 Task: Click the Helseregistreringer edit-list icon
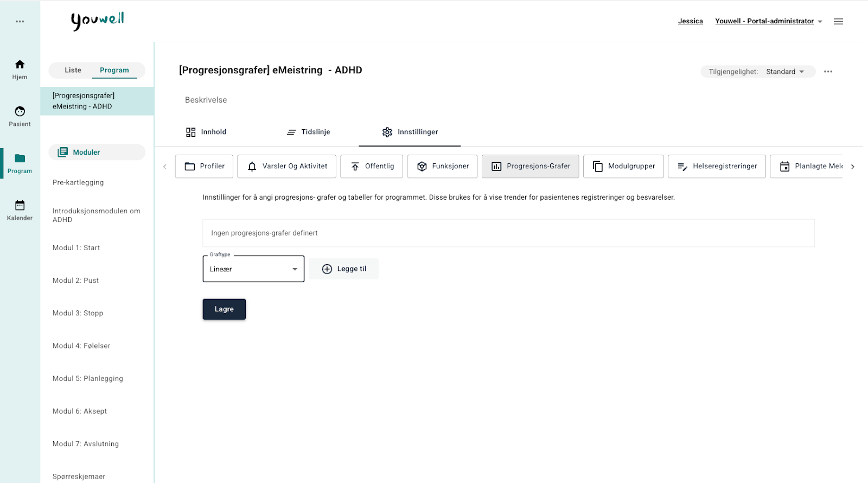[x=682, y=167]
